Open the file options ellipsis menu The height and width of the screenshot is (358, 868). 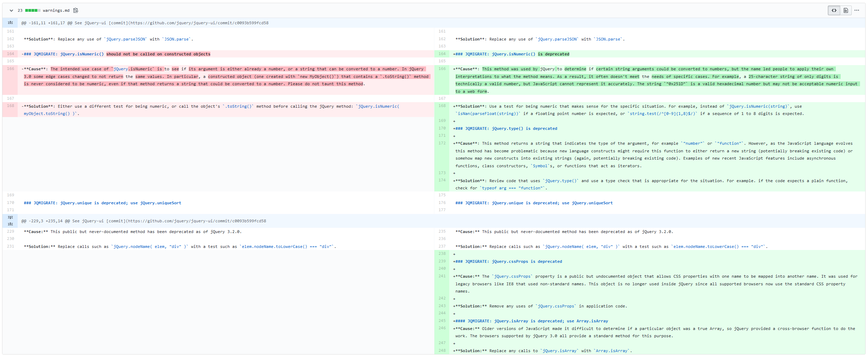click(x=857, y=10)
